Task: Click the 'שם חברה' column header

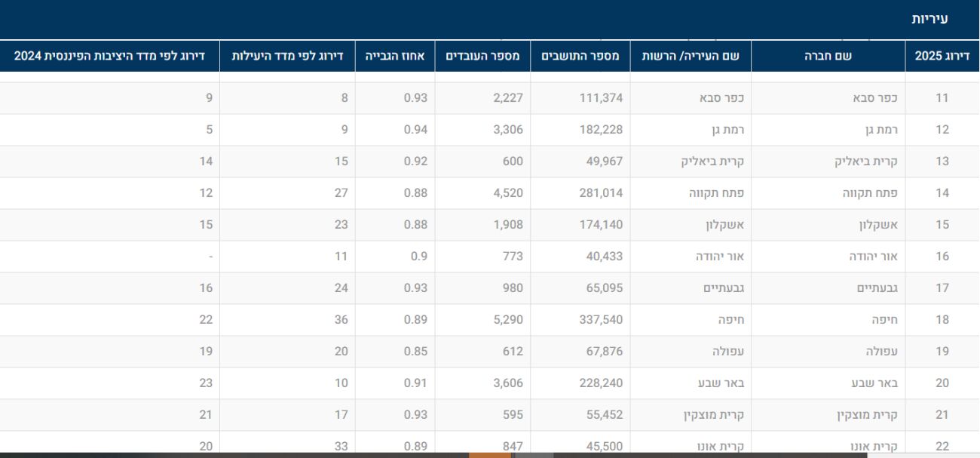Action: coord(828,56)
